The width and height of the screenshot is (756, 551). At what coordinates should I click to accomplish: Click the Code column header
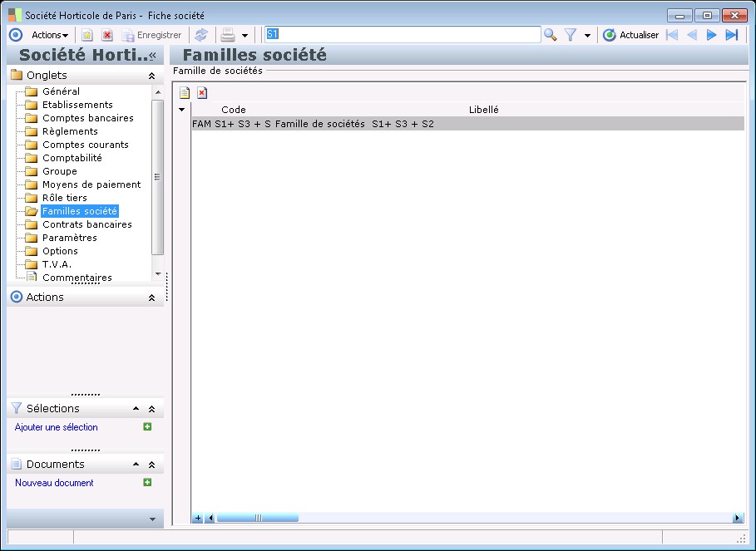tap(234, 110)
